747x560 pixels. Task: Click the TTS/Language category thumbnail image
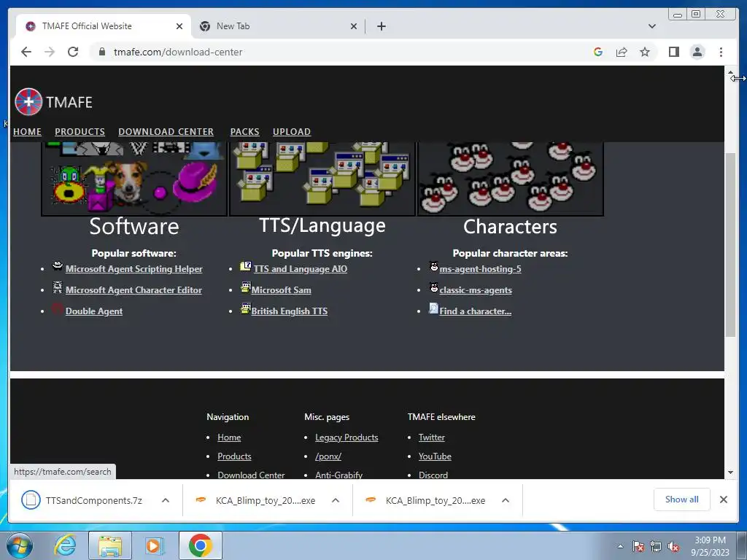click(x=322, y=179)
